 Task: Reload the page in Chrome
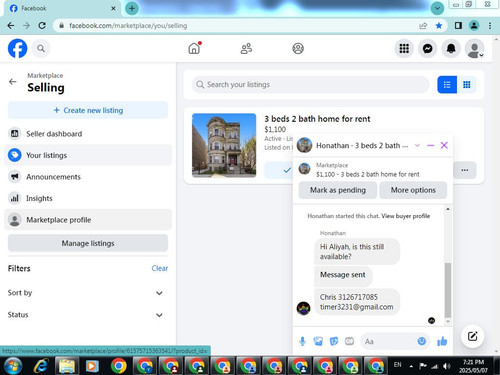click(x=42, y=26)
